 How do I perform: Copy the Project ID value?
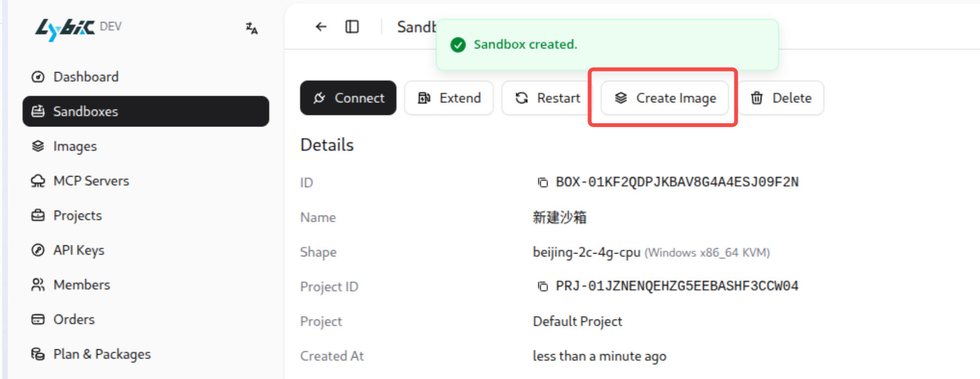543,286
